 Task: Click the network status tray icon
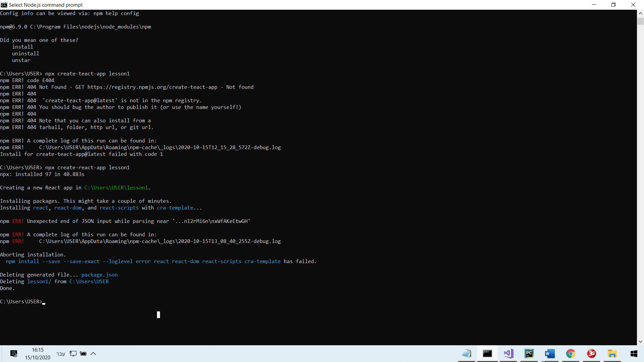coord(73,354)
